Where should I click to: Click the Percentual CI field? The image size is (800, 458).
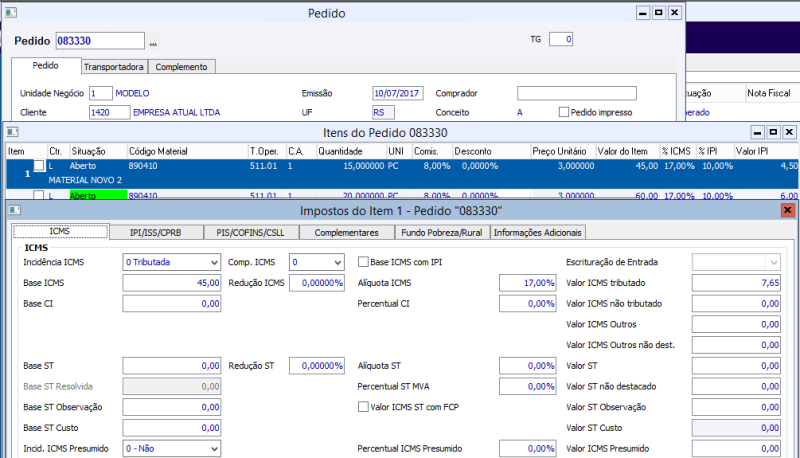[528, 303]
